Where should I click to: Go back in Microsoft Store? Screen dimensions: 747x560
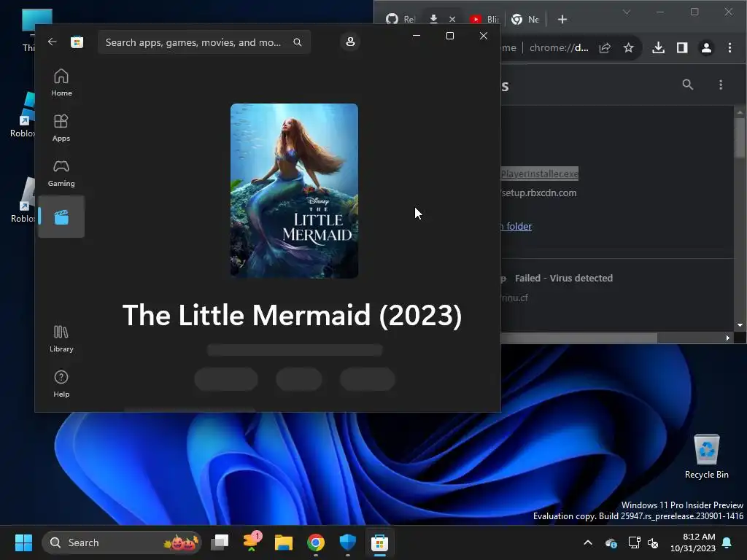click(53, 42)
